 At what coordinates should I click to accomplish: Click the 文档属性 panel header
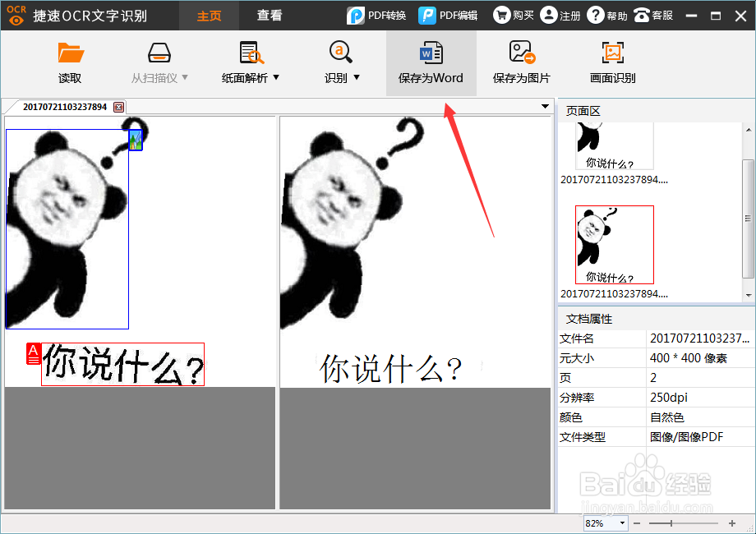click(589, 319)
